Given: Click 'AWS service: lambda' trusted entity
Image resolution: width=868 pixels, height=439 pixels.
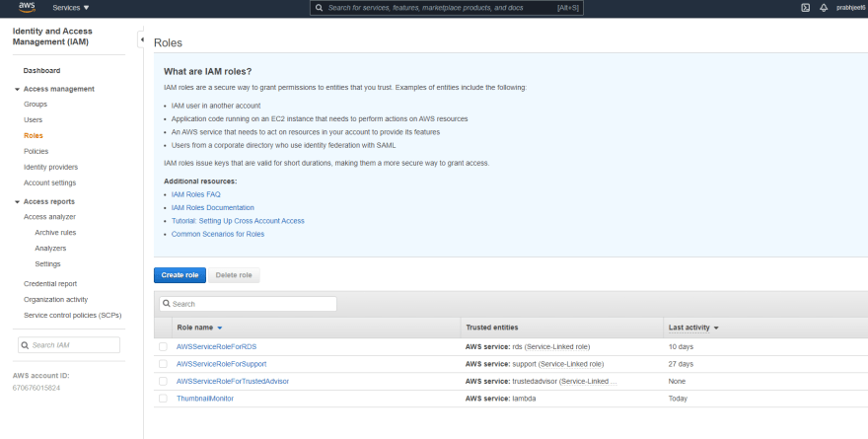Looking at the screenshot, I should [x=500, y=398].
